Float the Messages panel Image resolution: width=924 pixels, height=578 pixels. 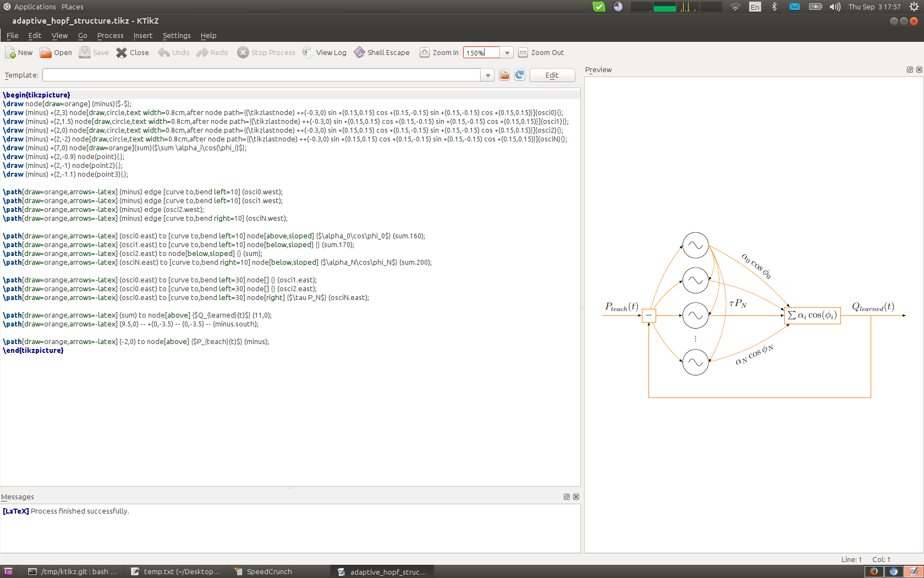coord(566,497)
